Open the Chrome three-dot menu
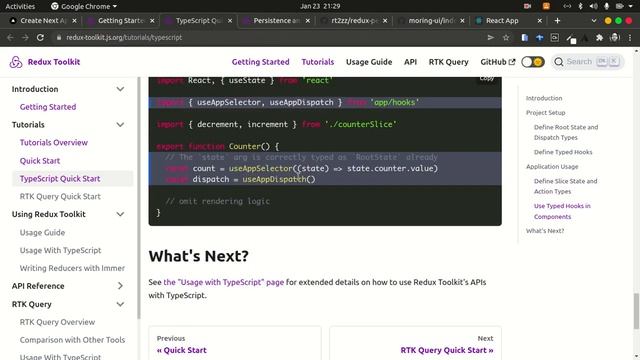Image resolution: width=640 pixels, height=360 pixels. [x=630, y=38]
